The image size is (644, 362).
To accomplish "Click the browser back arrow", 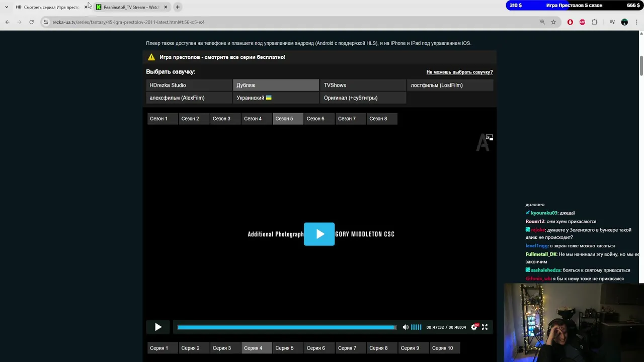I will click(x=7, y=22).
